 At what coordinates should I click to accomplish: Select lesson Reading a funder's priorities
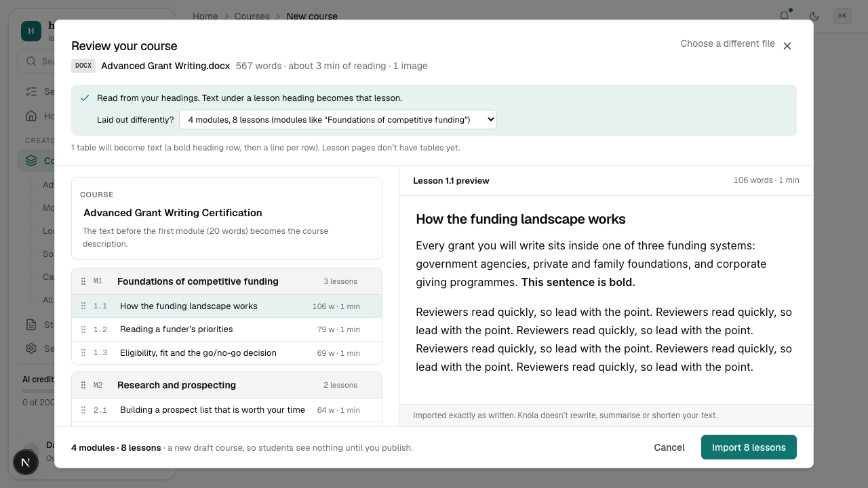tap(226, 329)
